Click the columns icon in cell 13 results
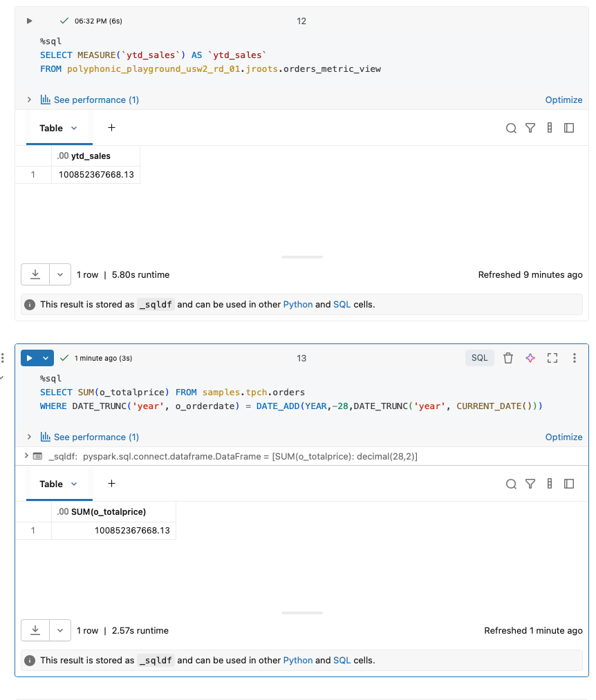 (x=550, y=484)
